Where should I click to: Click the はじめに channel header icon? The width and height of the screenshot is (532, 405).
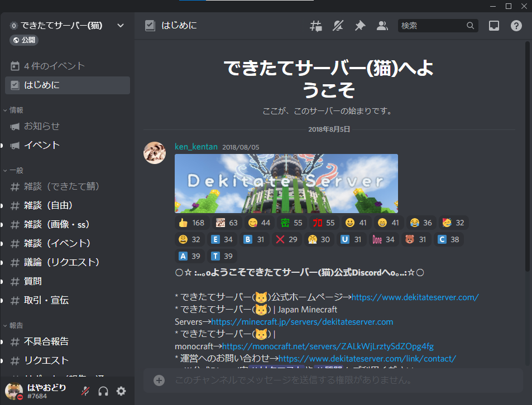(150, 26)
